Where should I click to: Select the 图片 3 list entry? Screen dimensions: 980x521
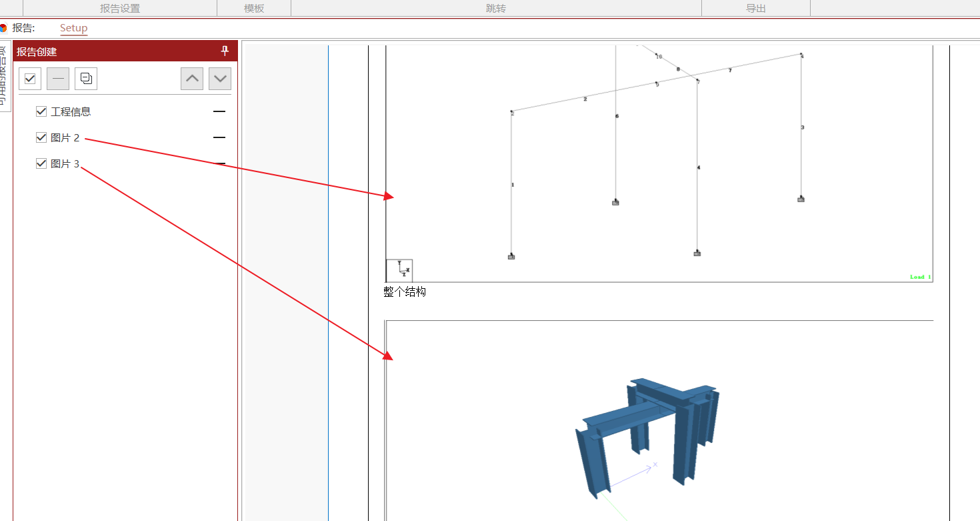tap(65, 163)
